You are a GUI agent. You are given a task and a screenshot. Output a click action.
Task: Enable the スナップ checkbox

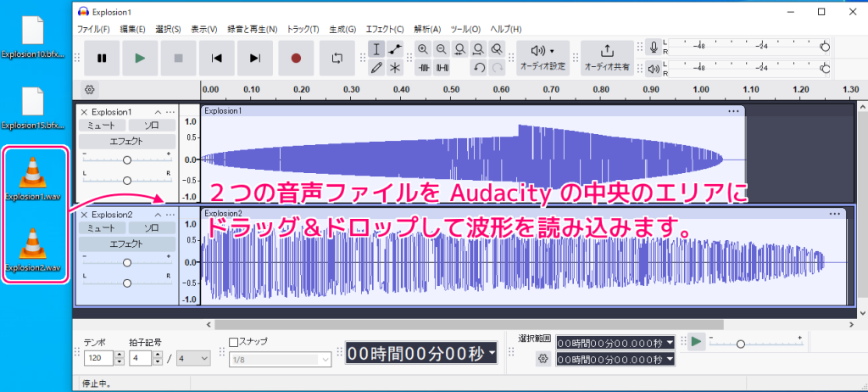coord(234,342)
